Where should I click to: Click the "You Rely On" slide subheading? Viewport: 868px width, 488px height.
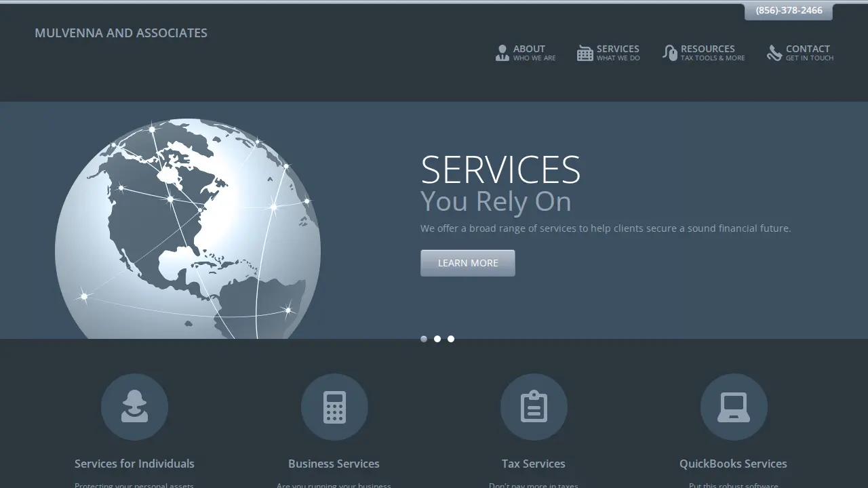click(x=496, y=201)
